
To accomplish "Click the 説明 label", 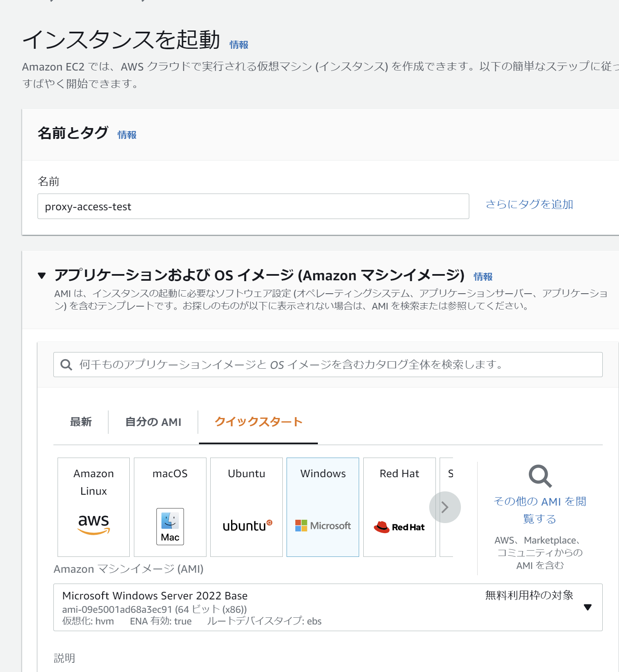I will pos(64,658).
